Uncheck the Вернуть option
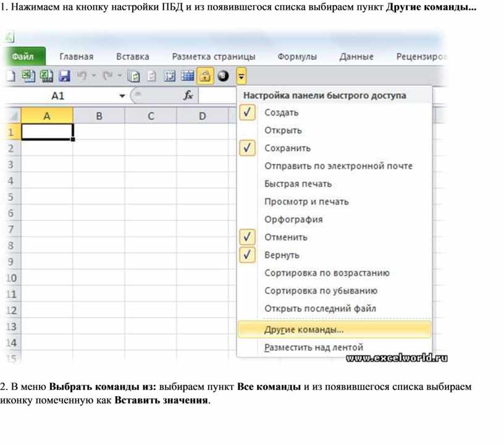 [x=247, y=255]
